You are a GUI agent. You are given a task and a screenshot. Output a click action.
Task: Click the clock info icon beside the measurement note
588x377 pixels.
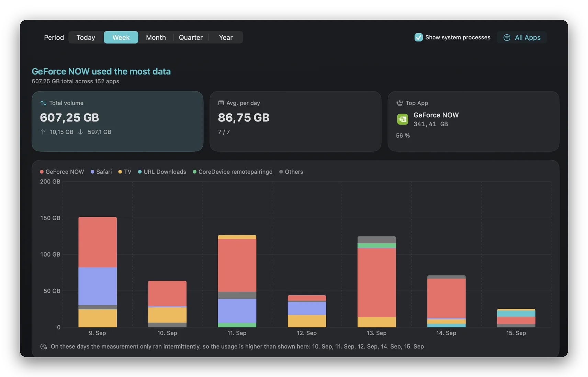pos(44,346)
